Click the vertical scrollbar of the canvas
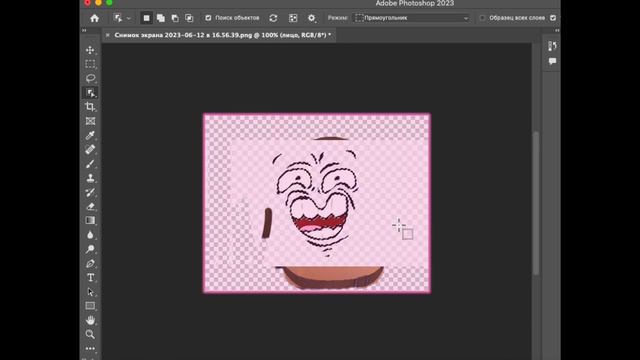The image size is (640, 360). tap(536, 202)
